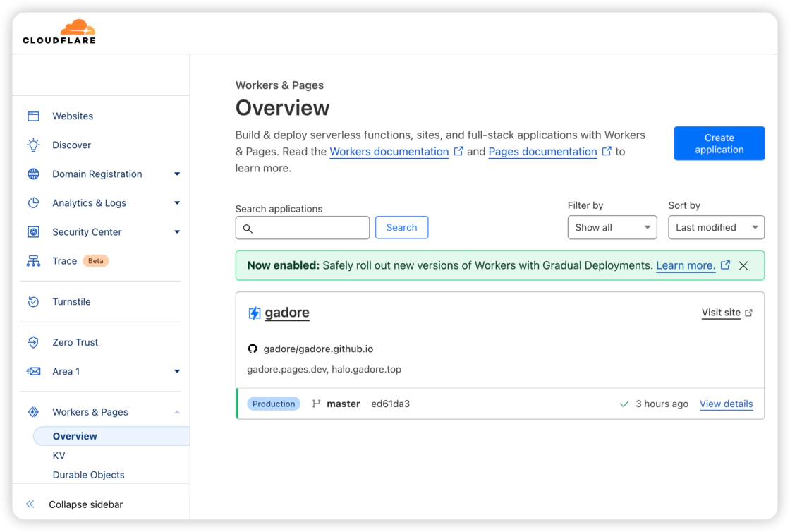This screenshot has width=790, height=532.
Task: Click the Turnstile icon in sidebar
Action: (x=33, y=302)
